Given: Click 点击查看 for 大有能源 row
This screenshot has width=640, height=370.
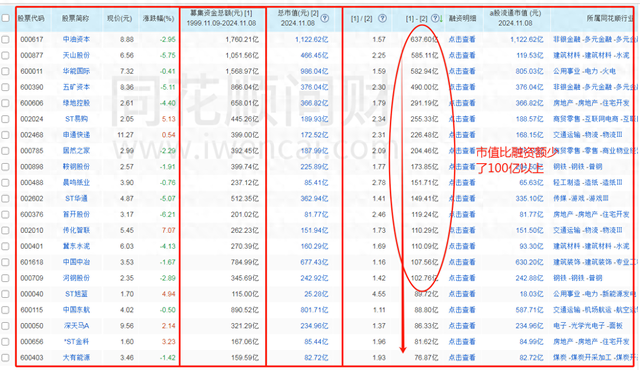Looking at the screenshot, I should pyautogui.click(x=462, y=358).
